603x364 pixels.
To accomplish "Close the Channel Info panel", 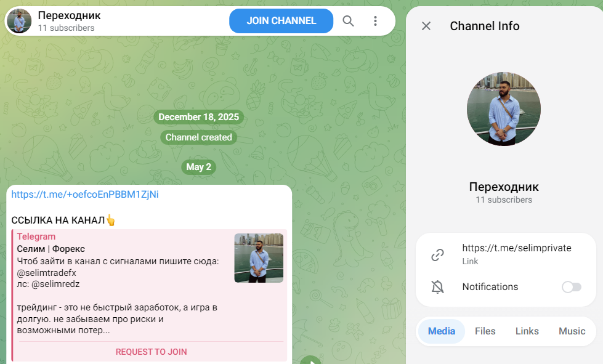I will click(426, 26).
